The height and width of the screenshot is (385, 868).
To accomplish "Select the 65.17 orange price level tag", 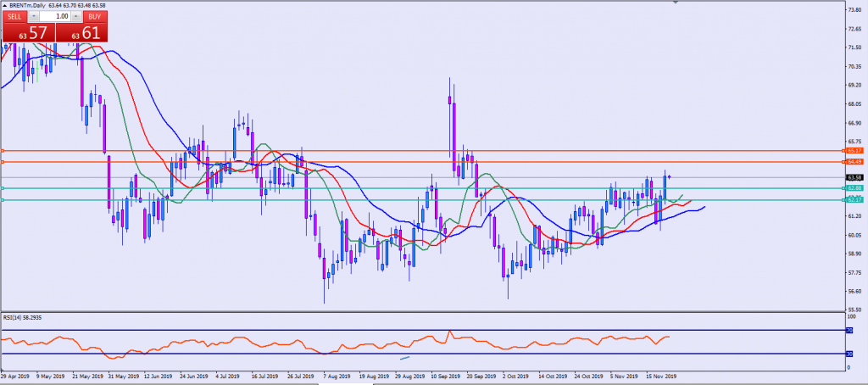I will pyautogui.click(x=854, y=151).
